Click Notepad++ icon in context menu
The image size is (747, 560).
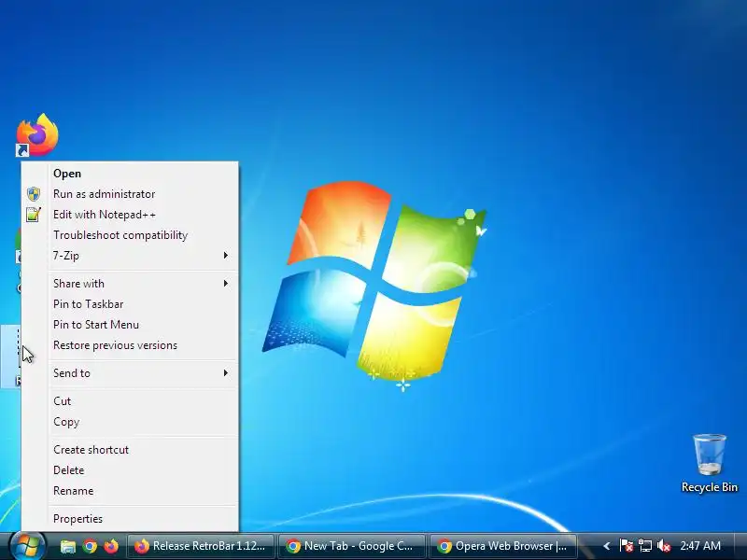[x=34, y=215]
